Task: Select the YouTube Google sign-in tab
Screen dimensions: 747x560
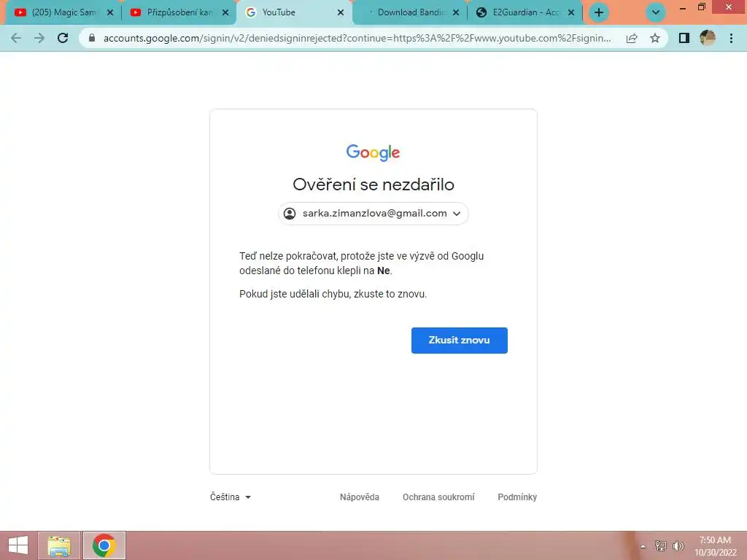Action: tap(295, 12)
